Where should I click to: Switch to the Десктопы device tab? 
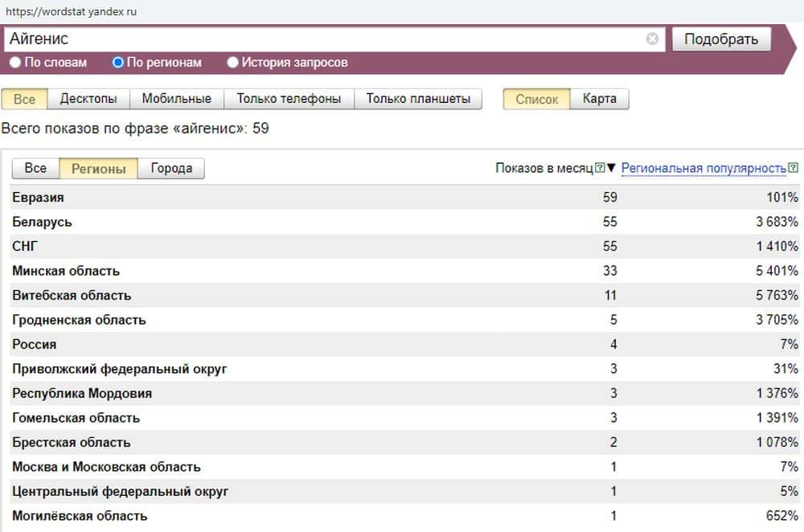tap(88, 99)
